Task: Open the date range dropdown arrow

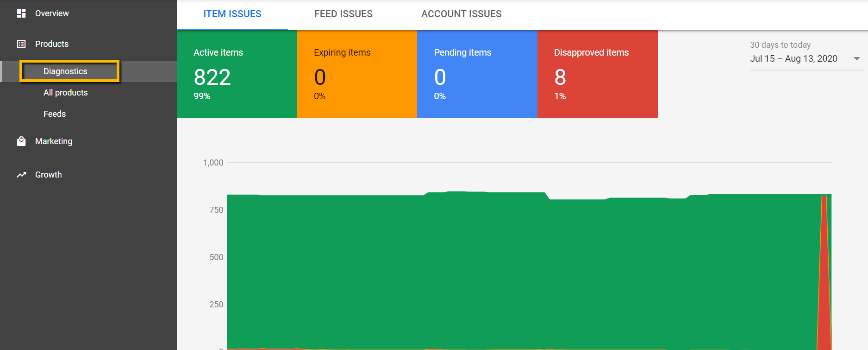Action: pos(856,59)
